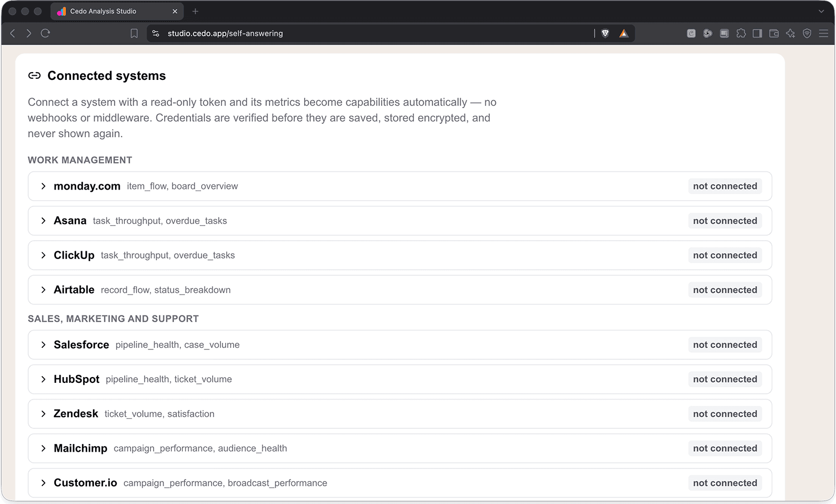The width and height of the screenshot is (836, 504).
Task: Click the 'monday.com' system name
Action: pyautogui.click(x=87, y=186)
